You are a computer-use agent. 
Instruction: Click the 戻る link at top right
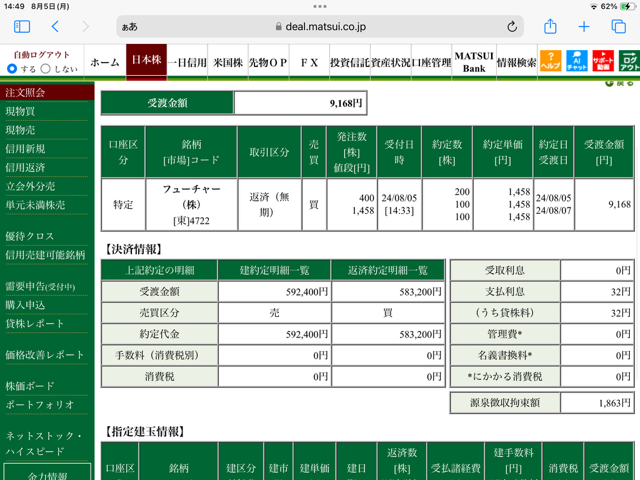(620, 83)
